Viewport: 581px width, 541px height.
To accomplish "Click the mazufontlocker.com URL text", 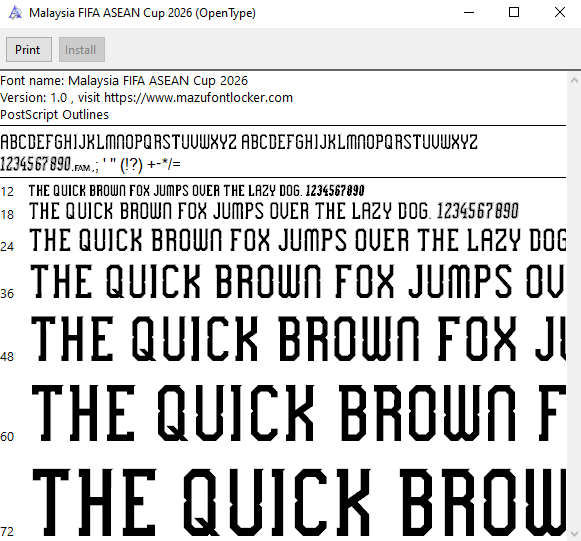I will click(x=198, y=98).
